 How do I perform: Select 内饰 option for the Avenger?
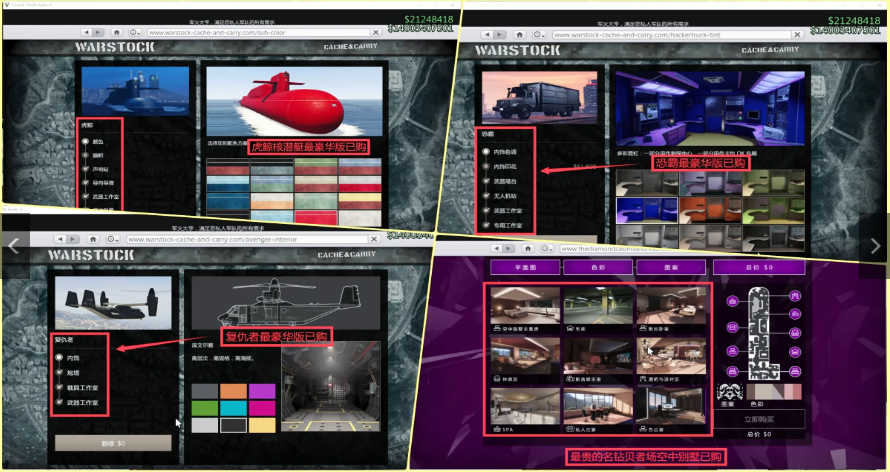pos(60,358)
